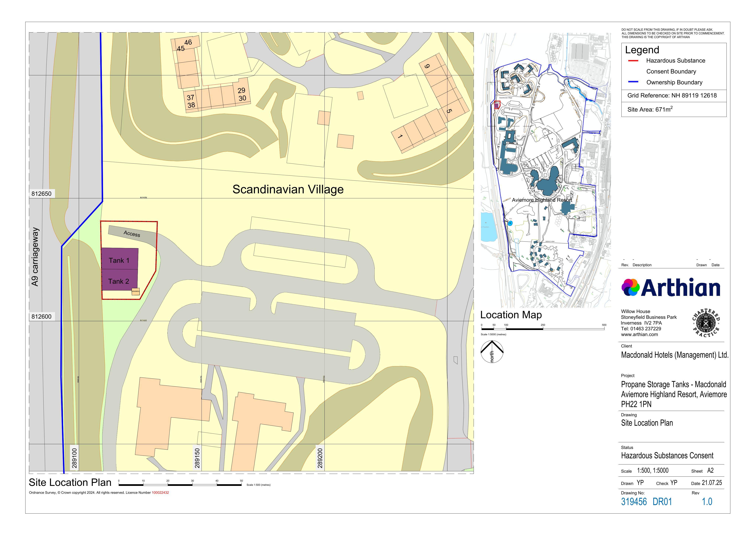756x535 pixels.
Task: Click the date 21.07.25
Action: 712,483
